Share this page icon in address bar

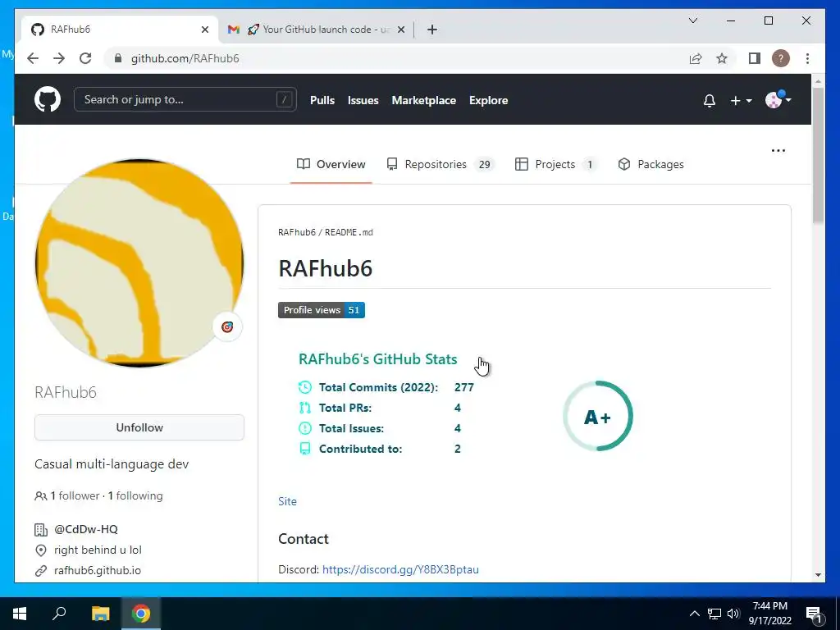tap(696, 58)
